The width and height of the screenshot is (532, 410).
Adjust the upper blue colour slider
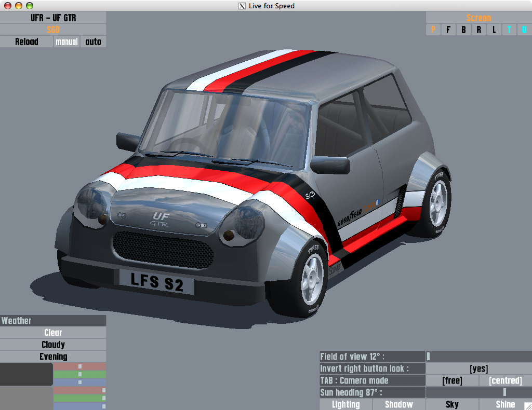point(79,382)
